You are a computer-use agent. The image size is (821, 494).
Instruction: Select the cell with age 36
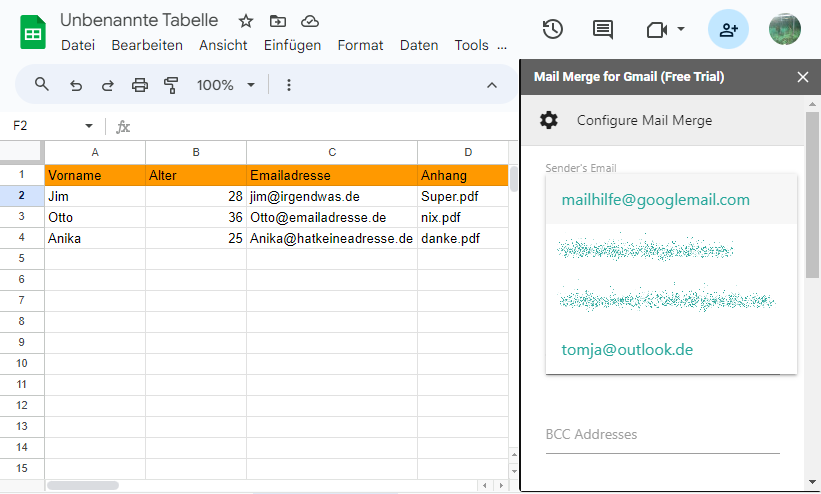196,217
